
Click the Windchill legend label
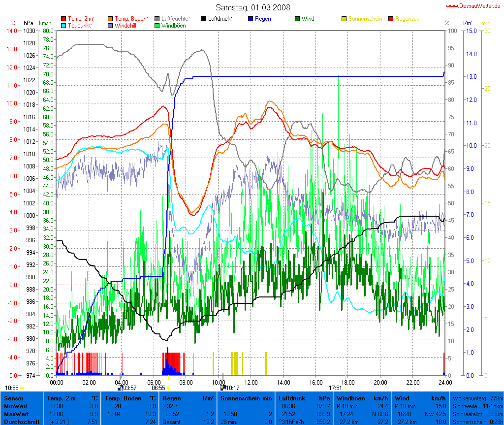[126, 25]
